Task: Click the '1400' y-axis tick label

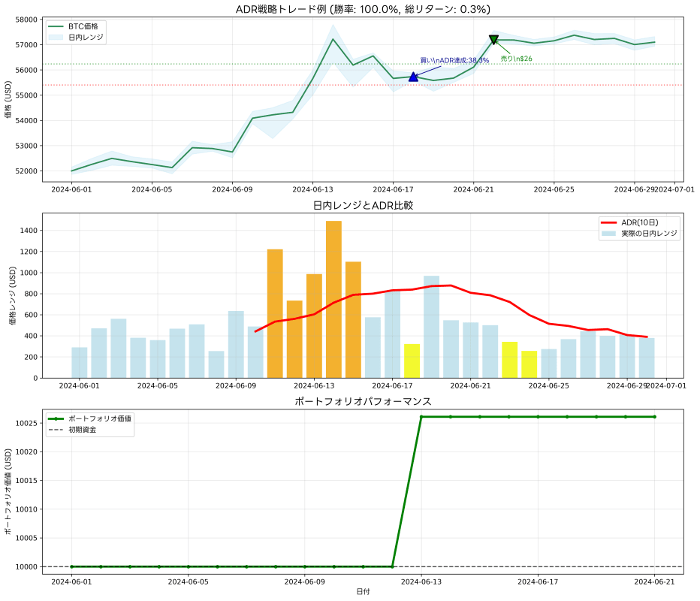Action: pos(30,231)
